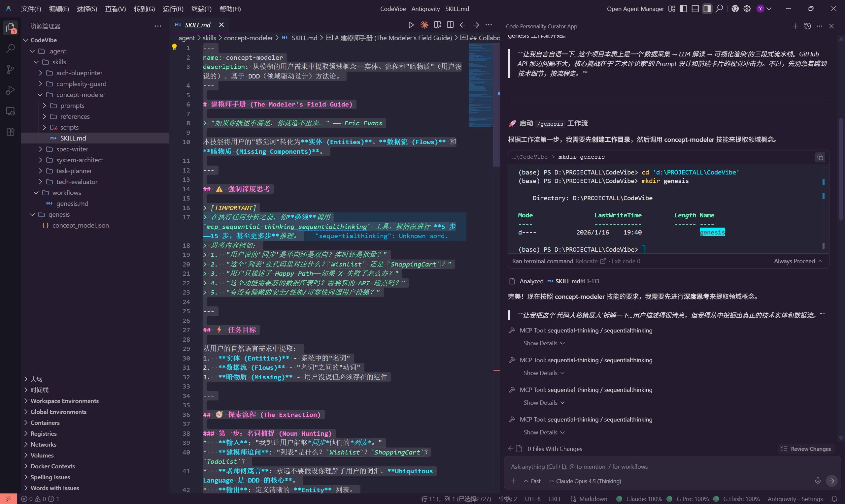Toggle the secondary sidebar layout button
Image resolution: width=845 pixels, height=504 pixels.
click(x=707, y=9)
